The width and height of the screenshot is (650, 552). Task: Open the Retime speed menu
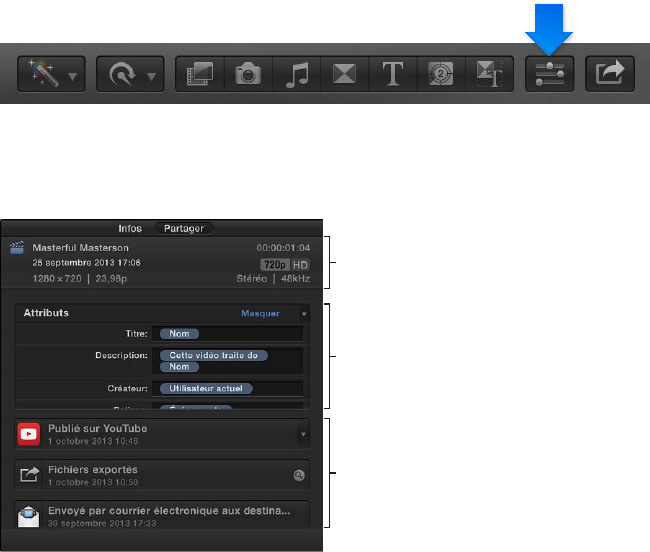[x=130, y=74]
